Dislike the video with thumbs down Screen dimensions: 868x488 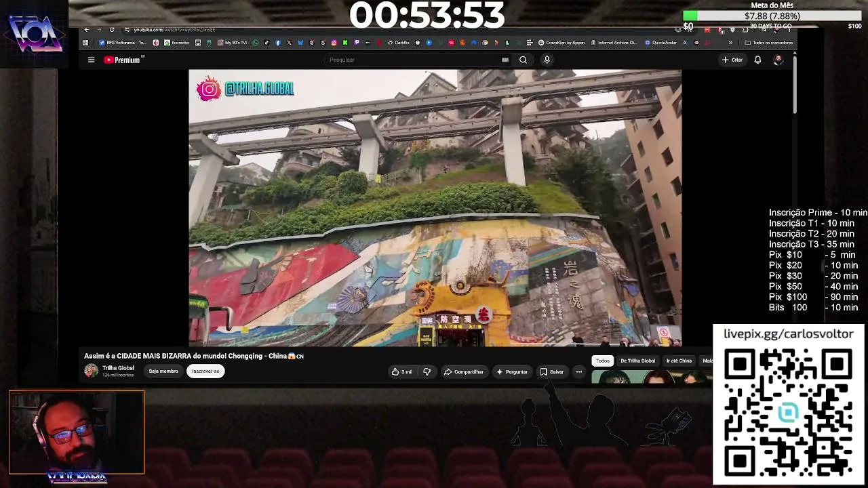point(427,371)
